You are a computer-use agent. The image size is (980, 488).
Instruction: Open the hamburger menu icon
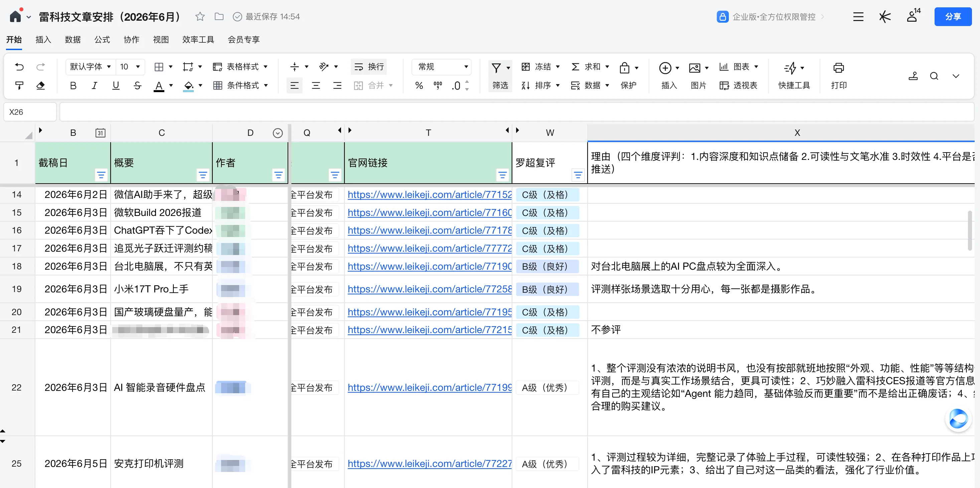(x=858, y=17)
